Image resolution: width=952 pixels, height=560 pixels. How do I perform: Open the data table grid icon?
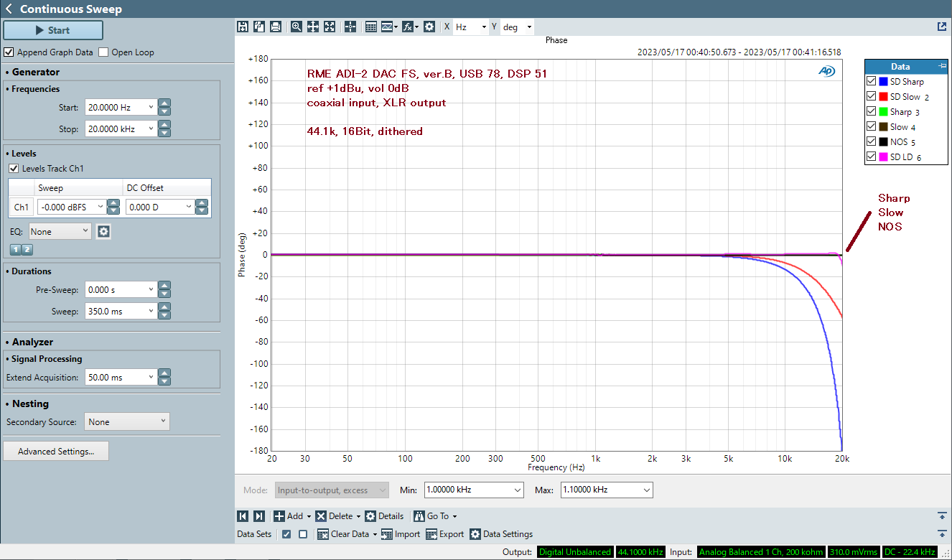371,27
